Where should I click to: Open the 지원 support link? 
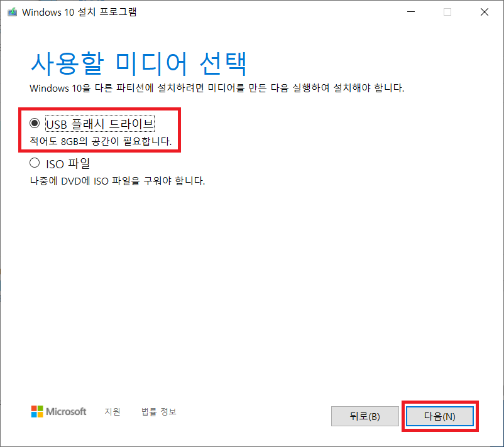click(112, 412)
